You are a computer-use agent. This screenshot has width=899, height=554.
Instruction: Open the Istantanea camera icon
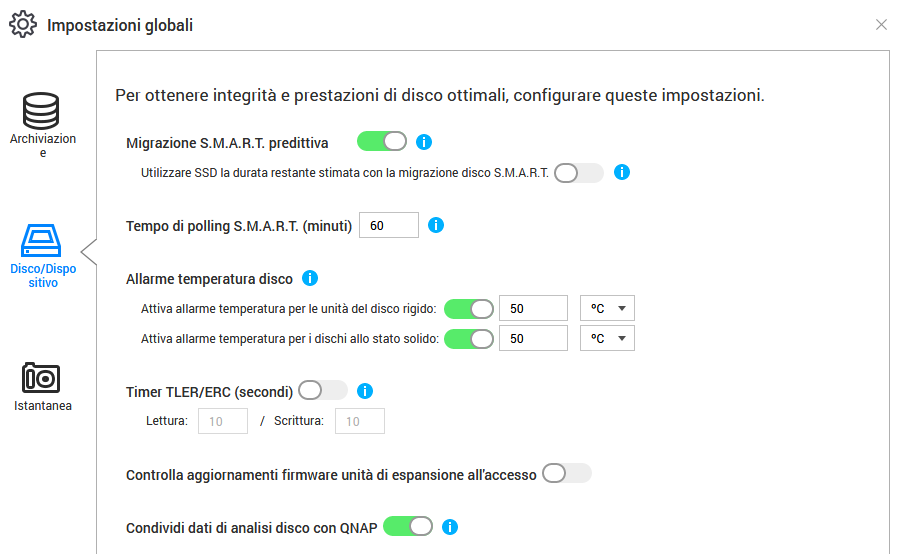click(x=42, y=377)
